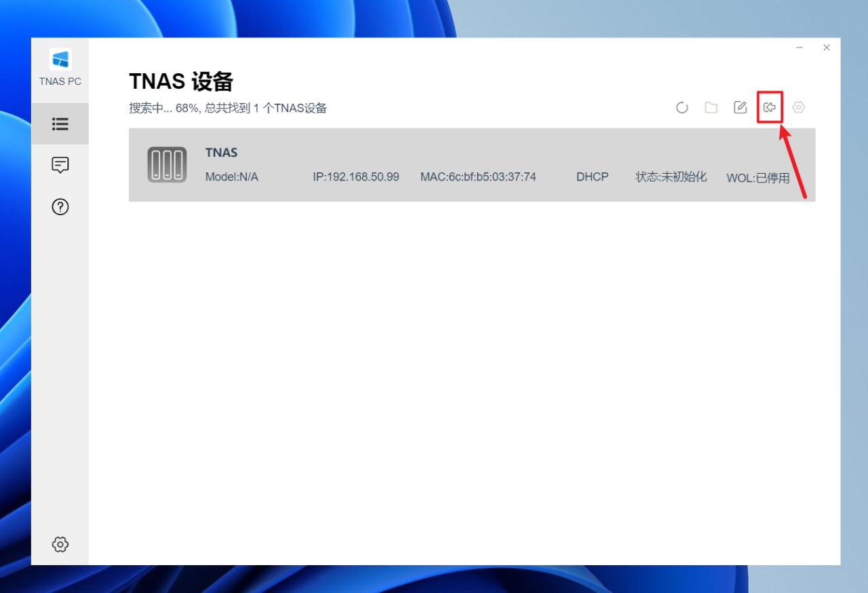Click the WOL:已停用 text

758,178
